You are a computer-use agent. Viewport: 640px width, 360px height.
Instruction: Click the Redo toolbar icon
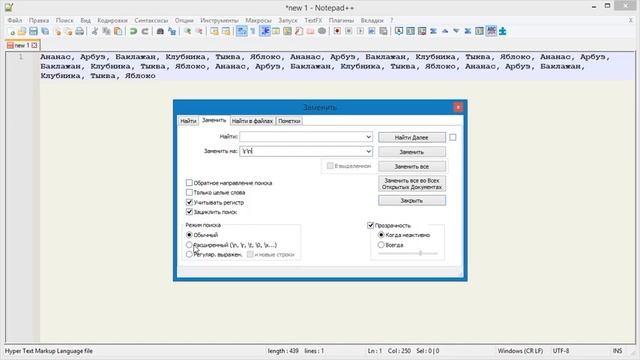pos(145,31)
